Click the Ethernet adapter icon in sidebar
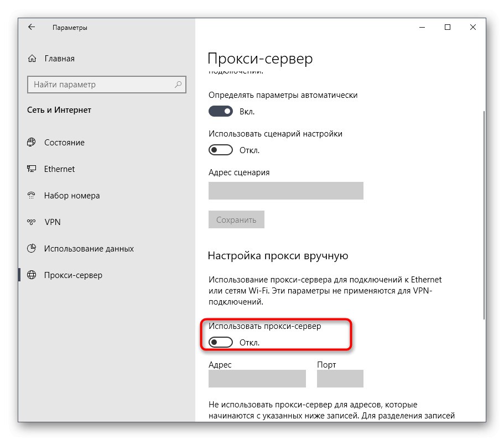The height and width of the screenshot is (440, 504). [x=32, y=169]
